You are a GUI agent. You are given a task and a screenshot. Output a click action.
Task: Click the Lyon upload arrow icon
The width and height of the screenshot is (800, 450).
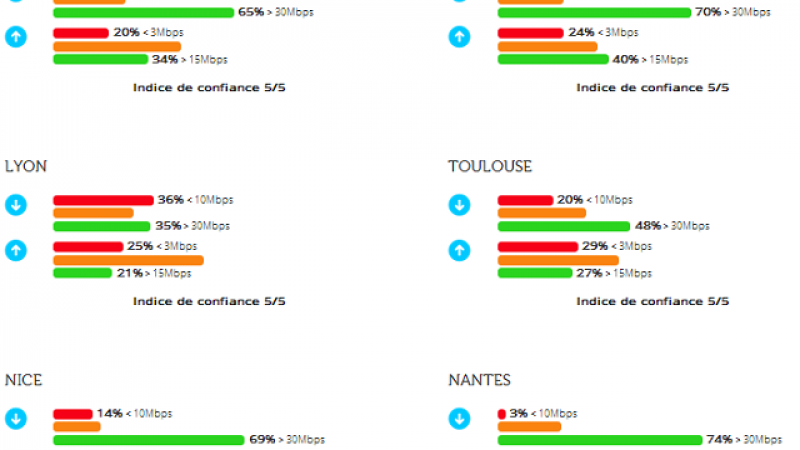pos(15,250)
